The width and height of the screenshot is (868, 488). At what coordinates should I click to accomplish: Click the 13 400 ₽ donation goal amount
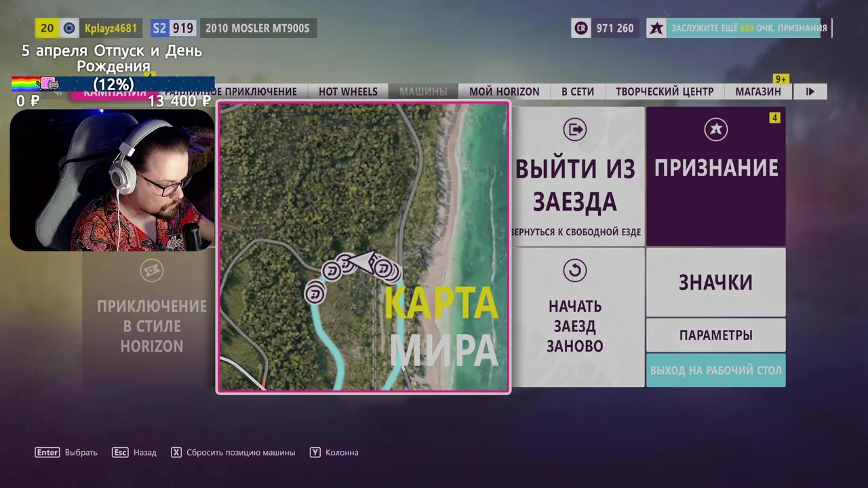click(180, 101)
